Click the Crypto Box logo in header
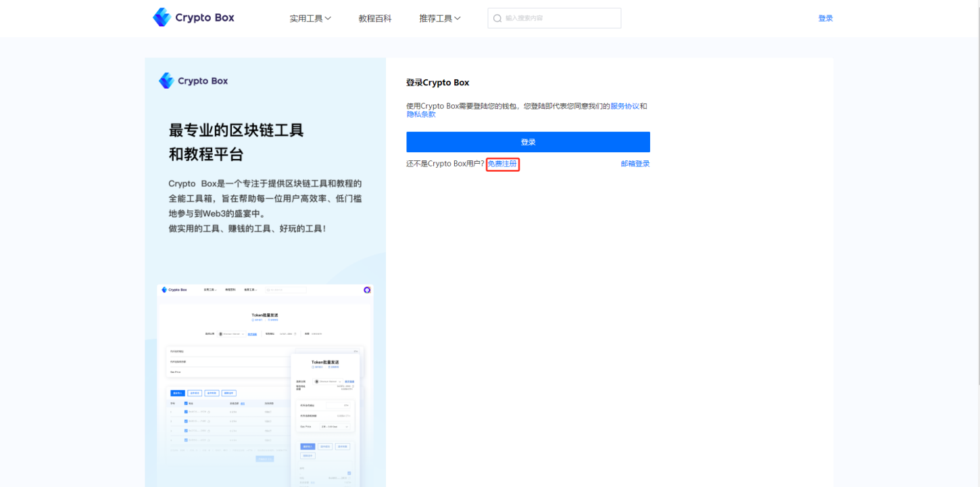The height and width of the screenshot is (487, 980). click(193, 18)
